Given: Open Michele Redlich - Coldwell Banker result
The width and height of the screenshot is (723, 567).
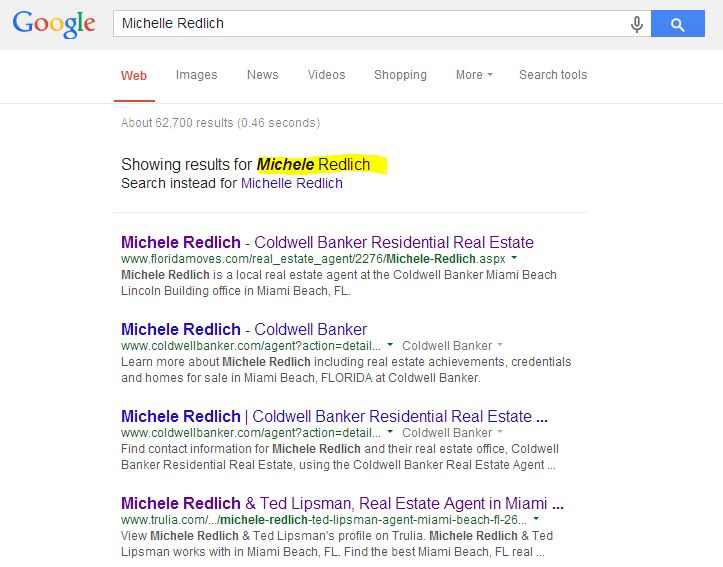Looking at the screenshot, I should point(244,329).
